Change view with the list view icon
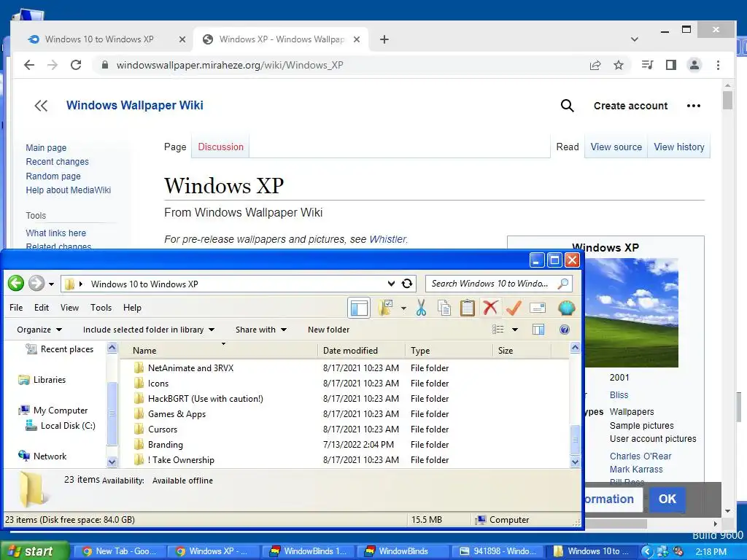747x560 pixels. tap(498, 330)
